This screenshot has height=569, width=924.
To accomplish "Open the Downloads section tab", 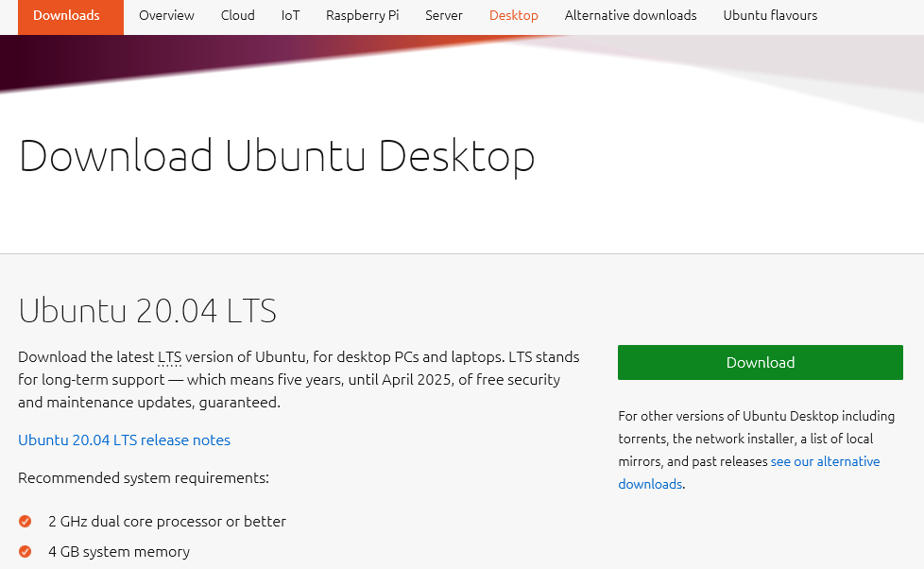I will (71, 16).
